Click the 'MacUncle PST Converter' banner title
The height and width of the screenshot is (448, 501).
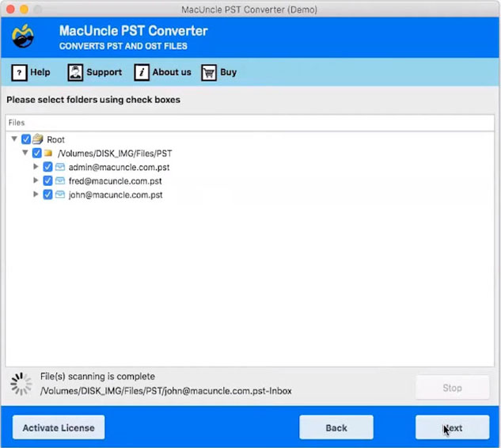pos(133,31)
